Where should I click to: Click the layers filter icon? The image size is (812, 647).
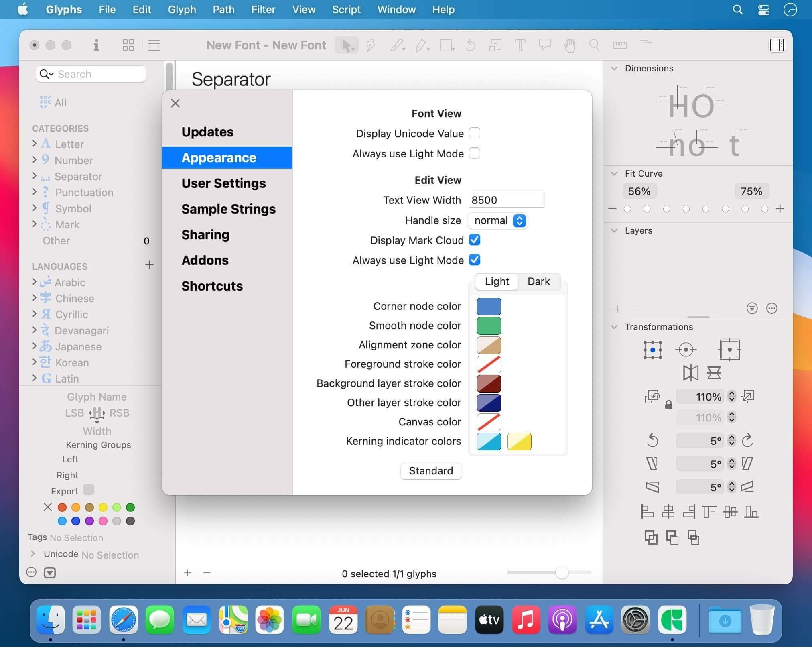tap(752, 308)
